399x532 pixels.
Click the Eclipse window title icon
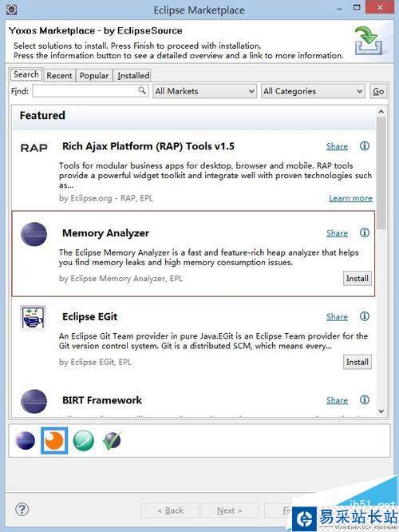tap(11, 9)
